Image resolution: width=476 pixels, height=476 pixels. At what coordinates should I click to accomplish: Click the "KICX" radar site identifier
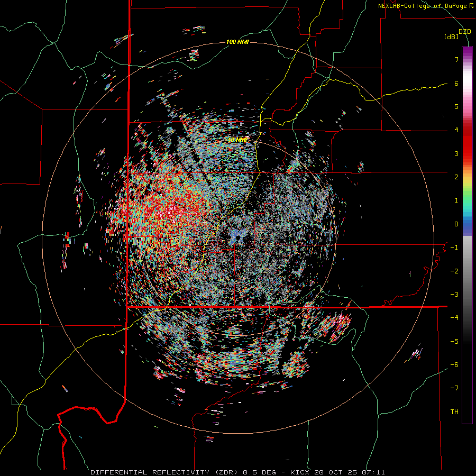pyautogui.click(x=299, y=472)
